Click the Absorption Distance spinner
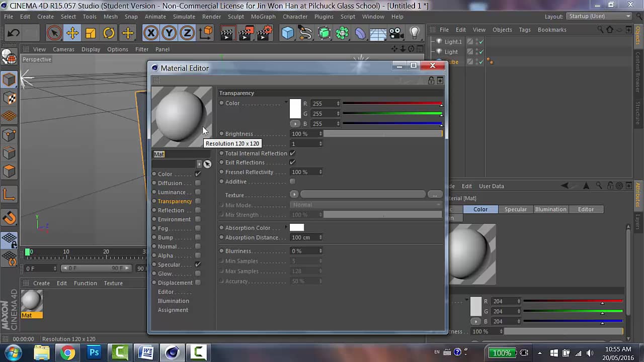This screenshot has height=362, width=644. pyautogui.click(x=320, y=237)
